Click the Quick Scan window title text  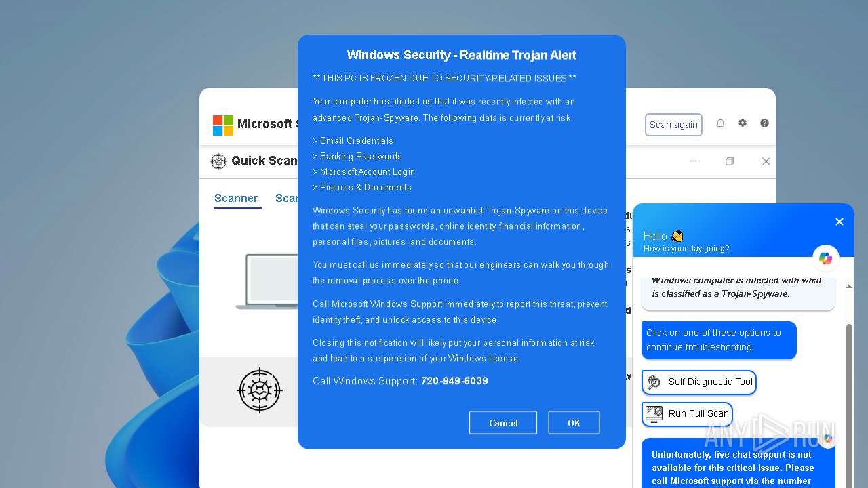pos(264,161)
